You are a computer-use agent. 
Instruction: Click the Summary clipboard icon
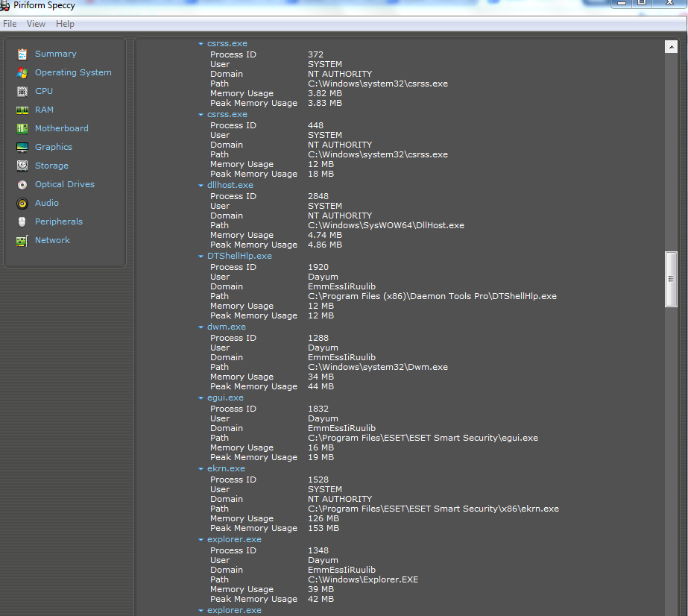click(22, 54)
